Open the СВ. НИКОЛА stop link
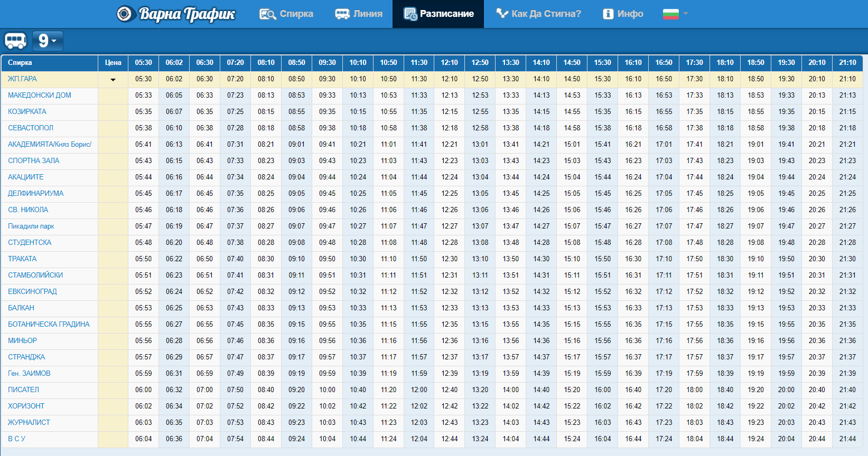The width and height of the screenshot is (868, 456). tap(28, 210)
